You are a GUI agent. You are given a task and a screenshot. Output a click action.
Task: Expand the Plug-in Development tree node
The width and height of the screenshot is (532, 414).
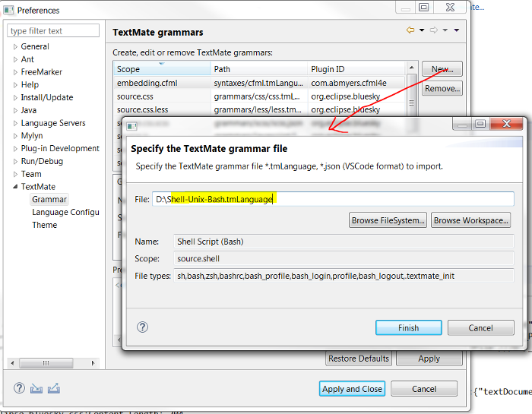tap(15, 149)
